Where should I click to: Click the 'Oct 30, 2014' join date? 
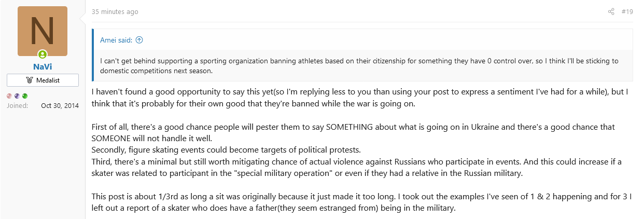point(60,106)
